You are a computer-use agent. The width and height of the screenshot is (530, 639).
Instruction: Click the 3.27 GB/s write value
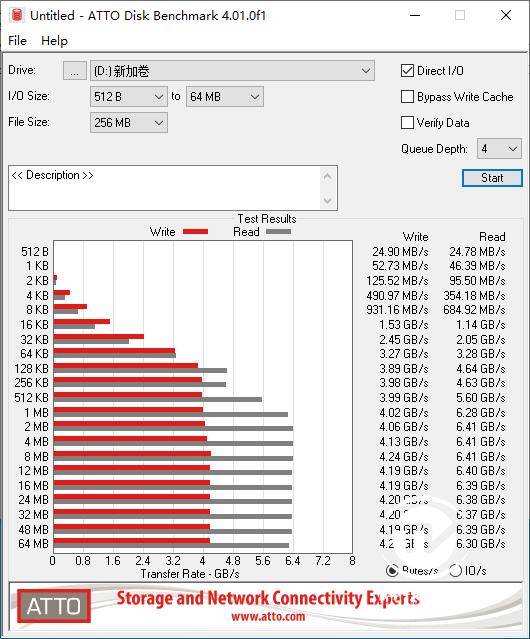pyautogui.click(x=404, y=354)
